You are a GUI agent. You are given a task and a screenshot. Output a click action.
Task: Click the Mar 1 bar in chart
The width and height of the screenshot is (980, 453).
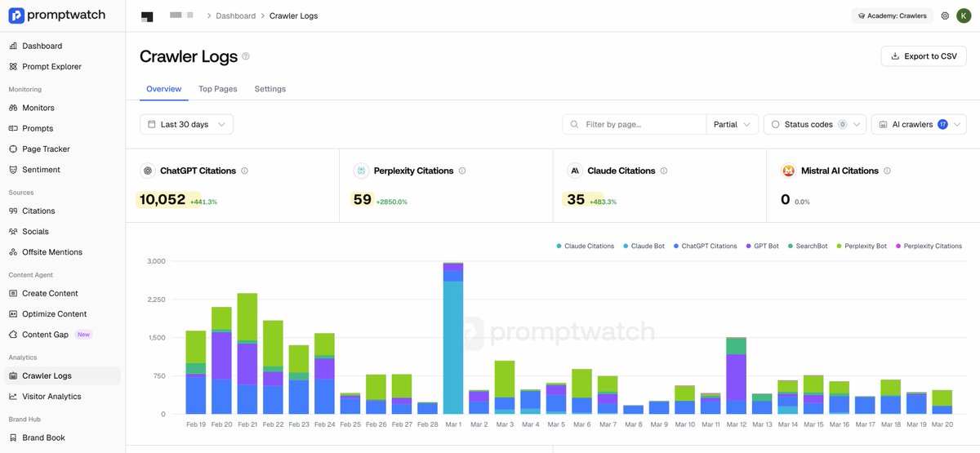[453, 339]
